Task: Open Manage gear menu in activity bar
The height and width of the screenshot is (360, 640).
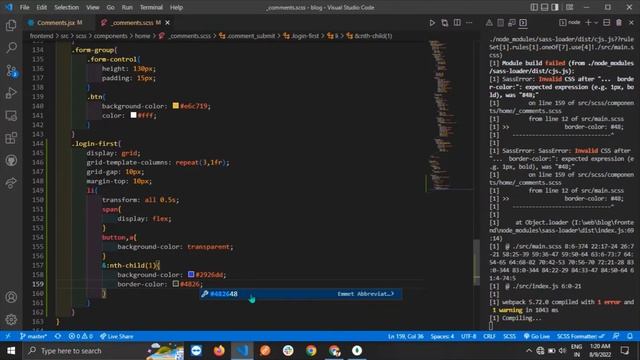Action: click(x=11, y=319)
